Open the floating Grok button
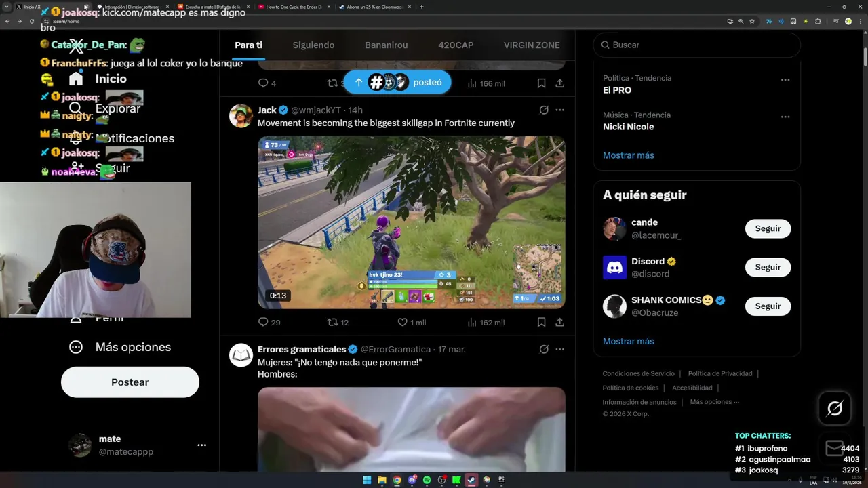Viewport: 868px width, 488px height. (x=835, y=408)
